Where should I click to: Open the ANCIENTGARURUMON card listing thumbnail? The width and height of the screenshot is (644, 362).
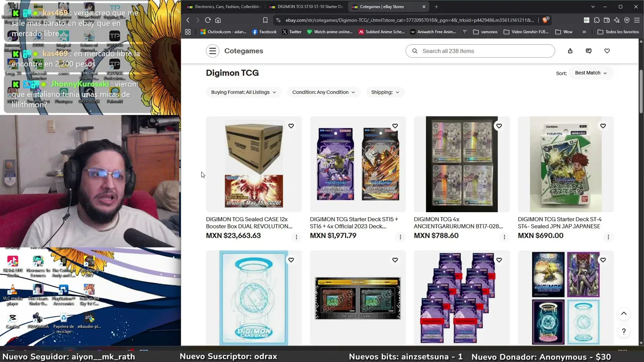pos(462,164)
